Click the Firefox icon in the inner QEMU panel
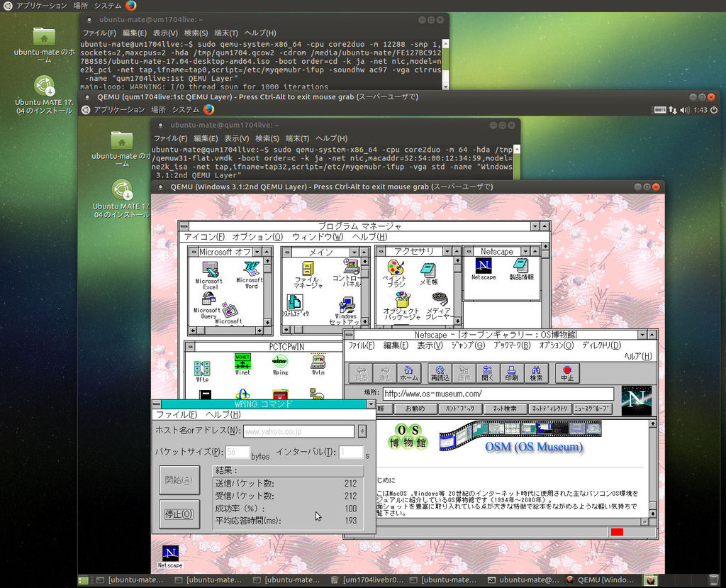This screenshot has height=588, width=726. click(x=209, y=109)
